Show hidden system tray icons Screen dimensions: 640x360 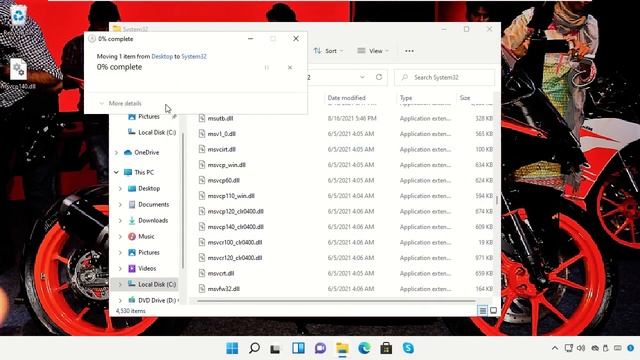pos(555,348)
